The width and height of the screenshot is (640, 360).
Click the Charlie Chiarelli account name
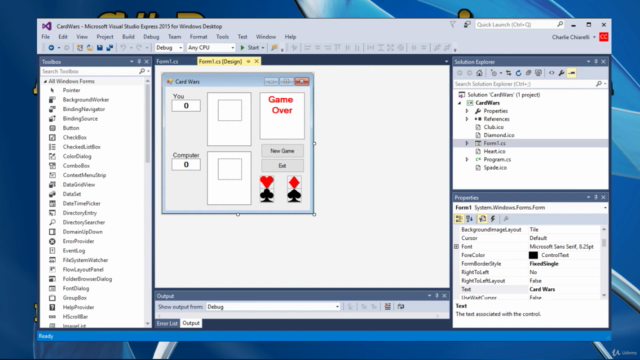[x=571, y=37]
